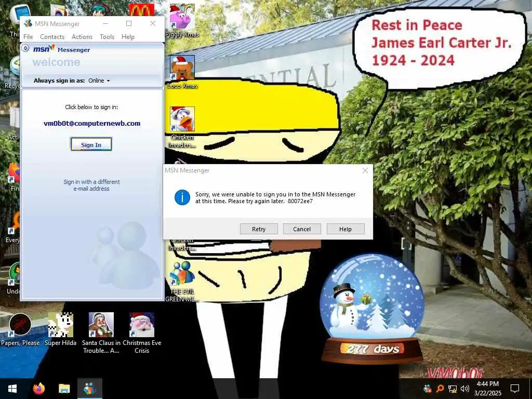
Task: Click the taskbar clock showing 4:44 PM
Action: tap(487, 389)
